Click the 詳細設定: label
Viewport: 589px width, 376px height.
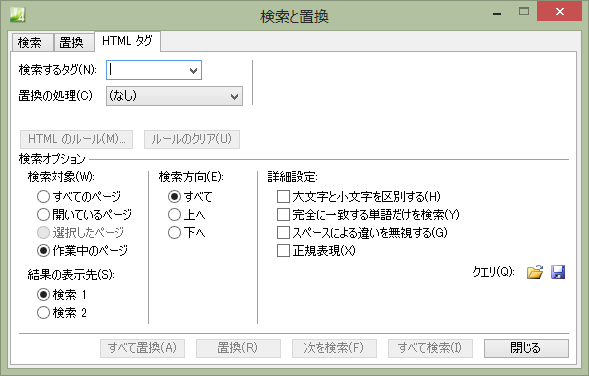pyautogui.click(x=293, y=177)
